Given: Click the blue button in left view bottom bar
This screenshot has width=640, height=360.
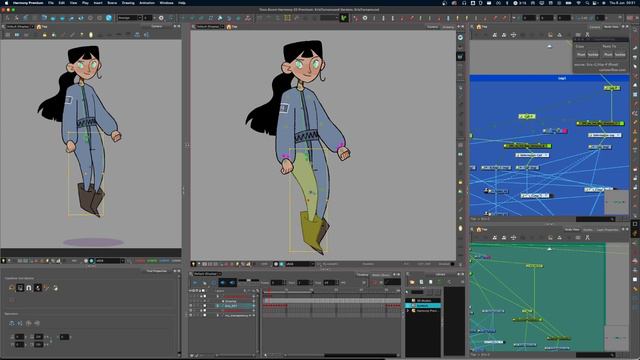Looking at the screenshot, I should (x=164, y=260).
